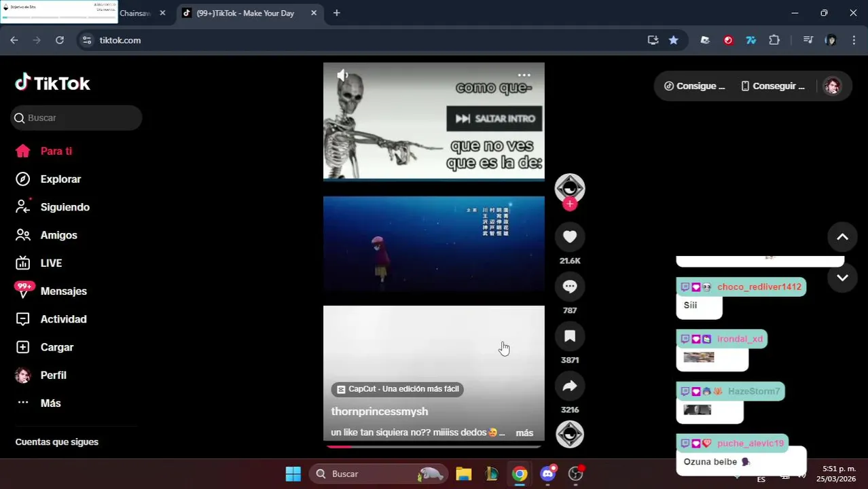The width and height of the screenshot is (868, 489).
Task: Open the Actividad notifications
Action: coord(51,319)
